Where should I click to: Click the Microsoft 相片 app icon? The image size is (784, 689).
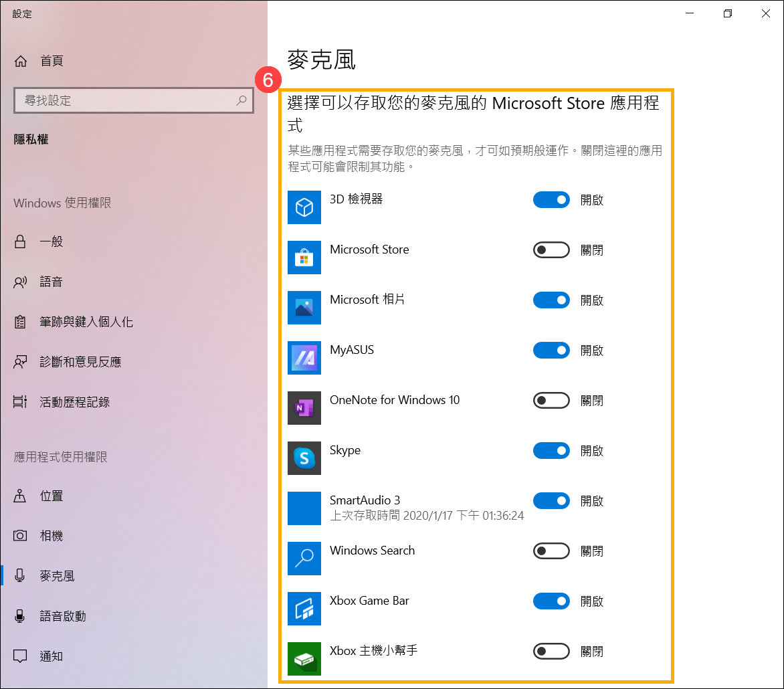point(304,308)
